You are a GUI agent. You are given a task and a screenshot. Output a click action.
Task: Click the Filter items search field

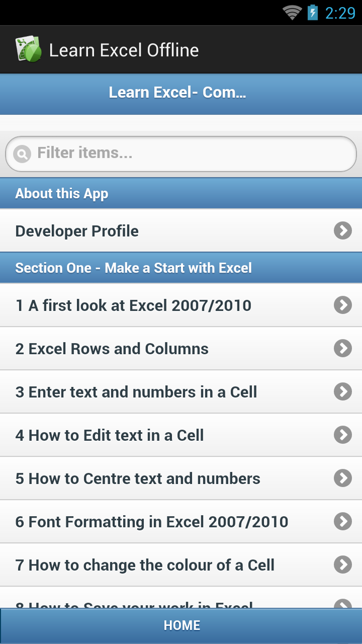(191, 153)
